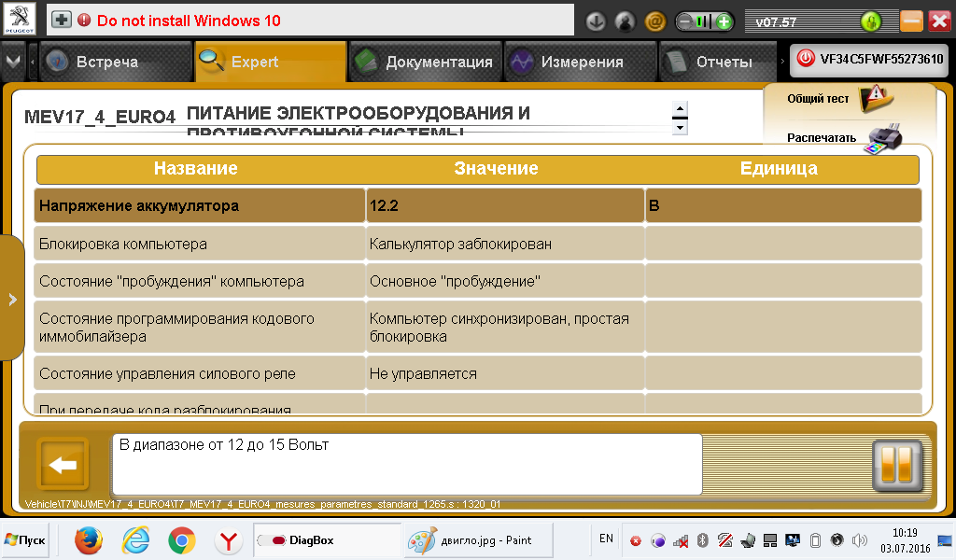
Task: Click the Калькулятор заблокирован value
Action: tap(460, 244)
